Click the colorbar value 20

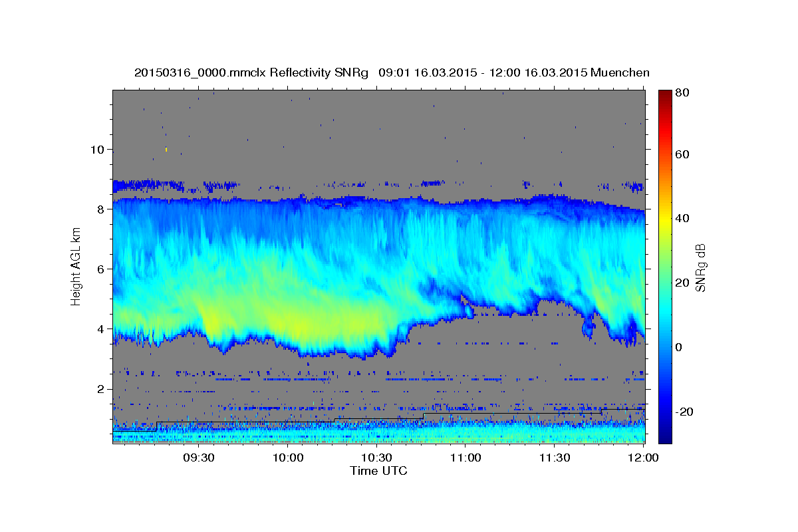click(x=682, y=283)
